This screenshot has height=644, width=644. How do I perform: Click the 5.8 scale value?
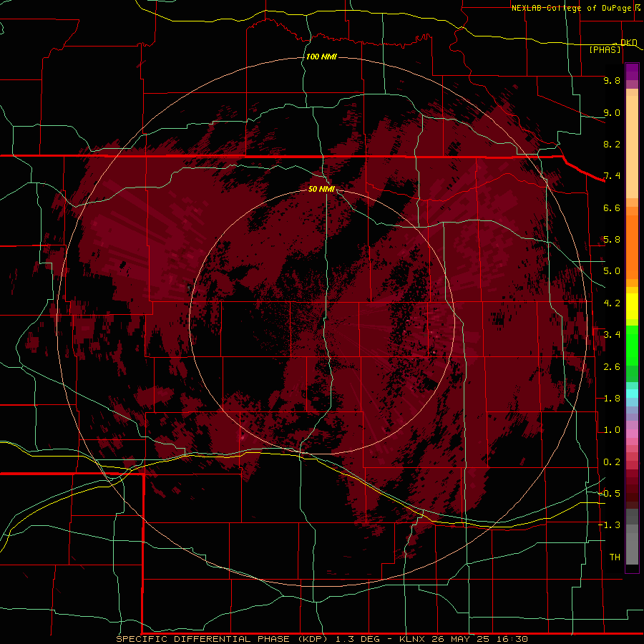click(612, 240)
